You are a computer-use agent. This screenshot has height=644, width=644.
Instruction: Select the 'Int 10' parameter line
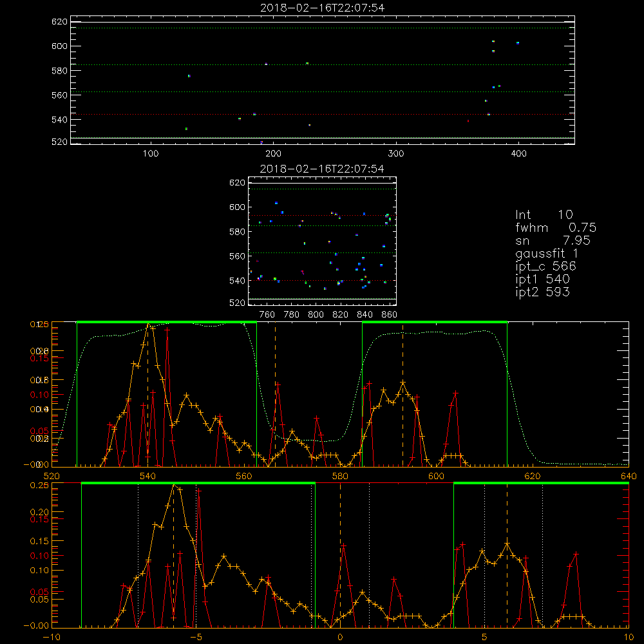pyautogui.click(x=544, y=214)
